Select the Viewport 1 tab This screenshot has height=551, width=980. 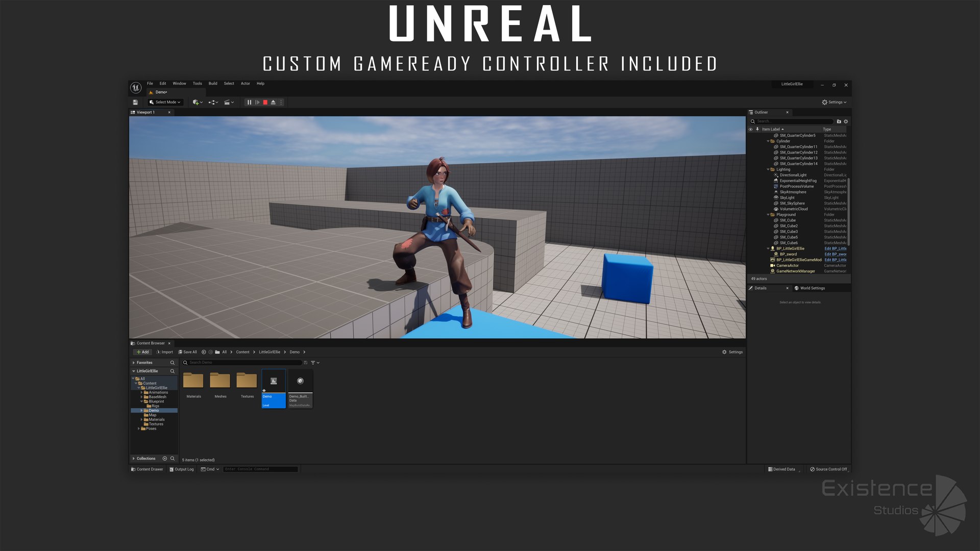(x=151, y=112)
